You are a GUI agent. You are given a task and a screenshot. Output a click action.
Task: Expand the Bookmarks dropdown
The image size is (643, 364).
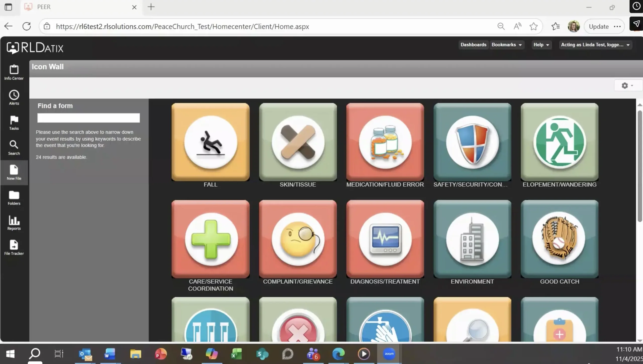coord(506,45)
